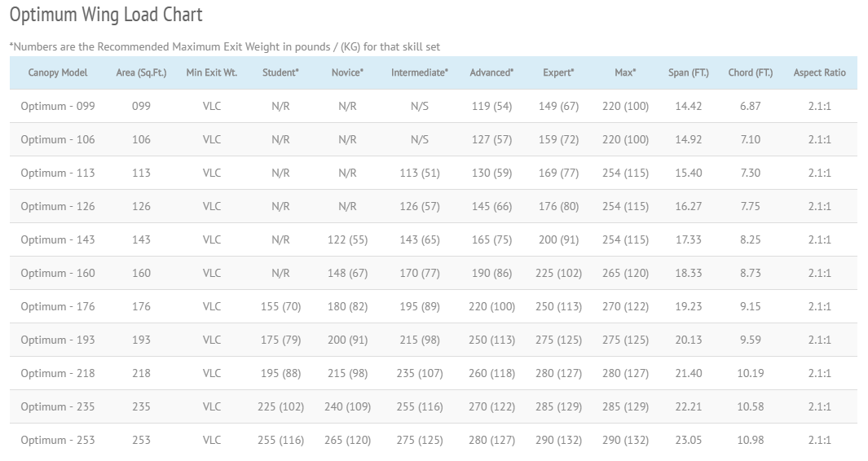This screenshot has height=461, width=868.
Task: Select the 10.19 chord value
Action: [750, 373]
